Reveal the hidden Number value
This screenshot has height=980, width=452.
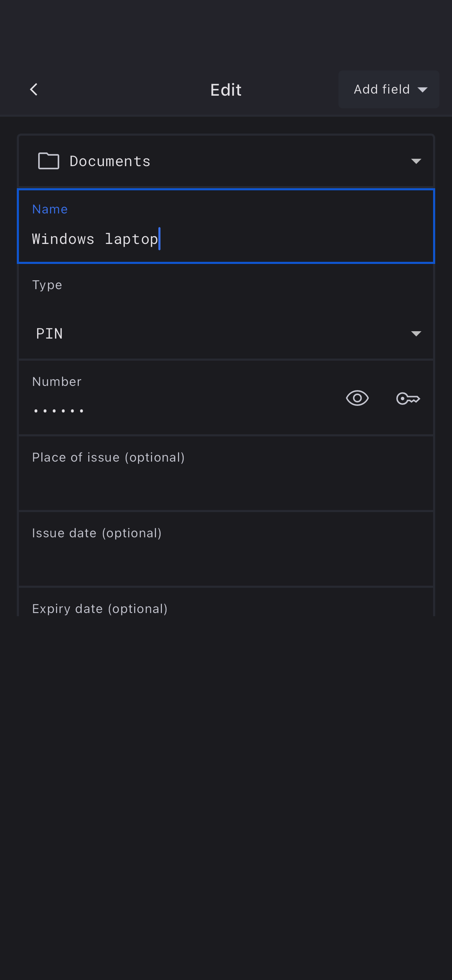(357, 398)
